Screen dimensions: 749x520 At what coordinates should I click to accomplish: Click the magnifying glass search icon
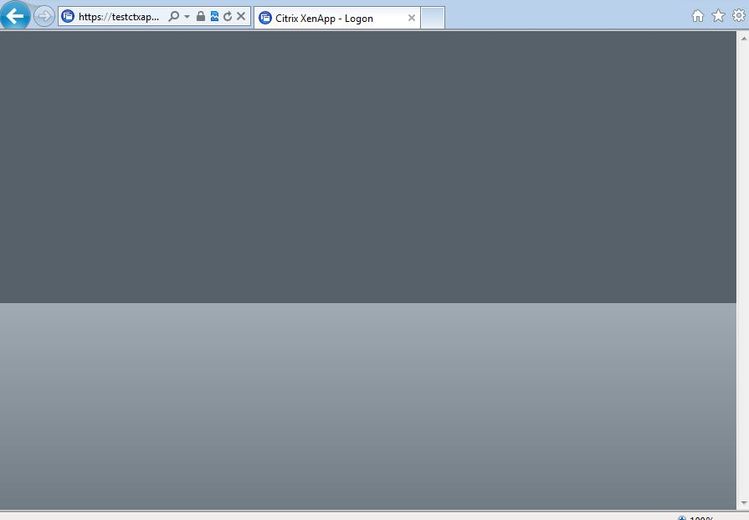pyautogui.click(x=174, y=16)
